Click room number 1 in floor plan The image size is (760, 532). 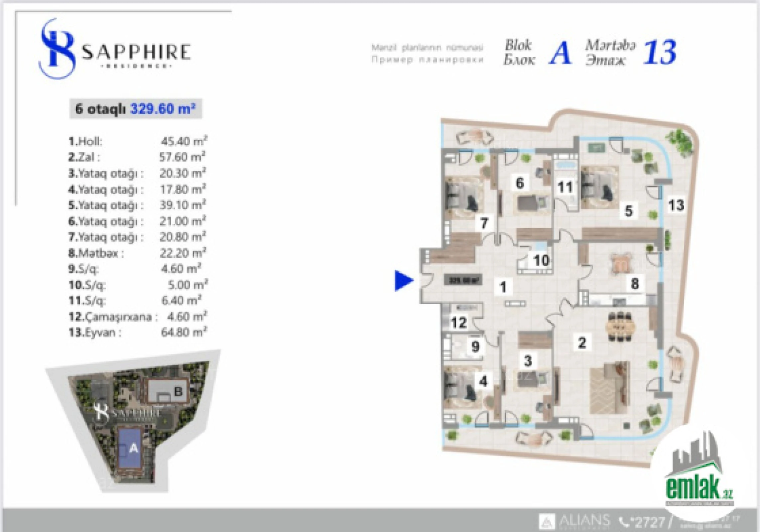coord(503,287)
